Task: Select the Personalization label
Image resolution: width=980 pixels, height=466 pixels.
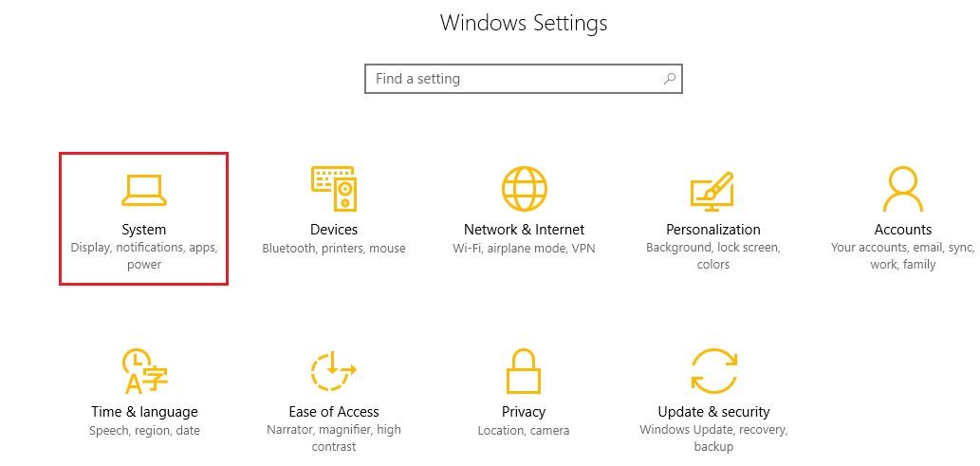Action: 713,230
